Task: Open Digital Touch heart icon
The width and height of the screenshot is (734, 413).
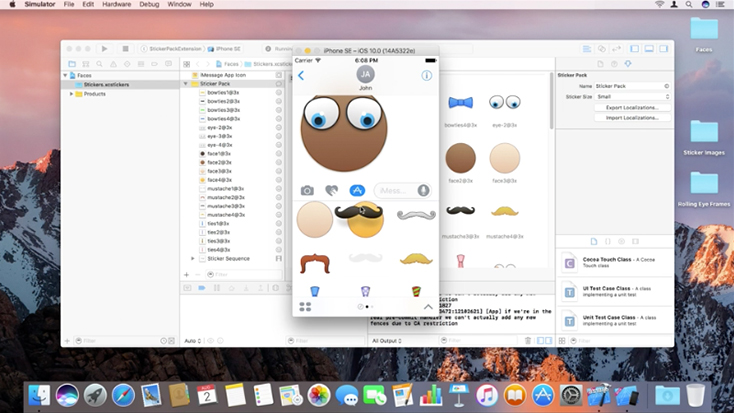Action: (x=331, y=190)
